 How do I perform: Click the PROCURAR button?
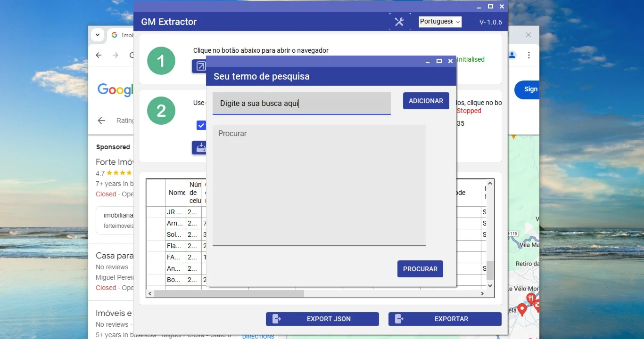point(420,269)
